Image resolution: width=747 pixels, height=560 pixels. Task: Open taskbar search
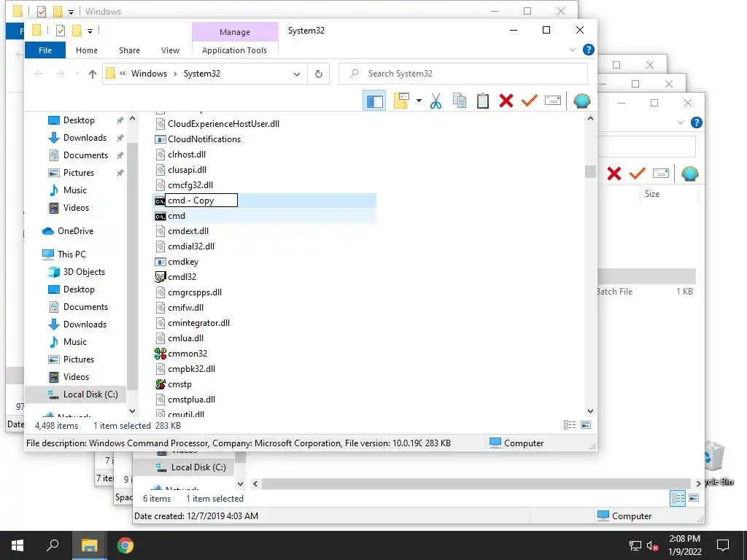pos(53,545)
